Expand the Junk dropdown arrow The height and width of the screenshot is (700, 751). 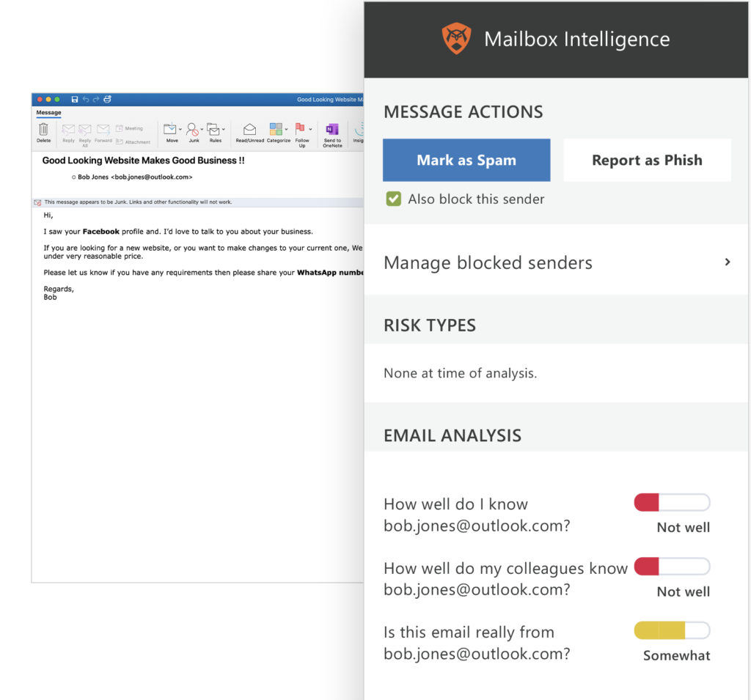[202, 129]
